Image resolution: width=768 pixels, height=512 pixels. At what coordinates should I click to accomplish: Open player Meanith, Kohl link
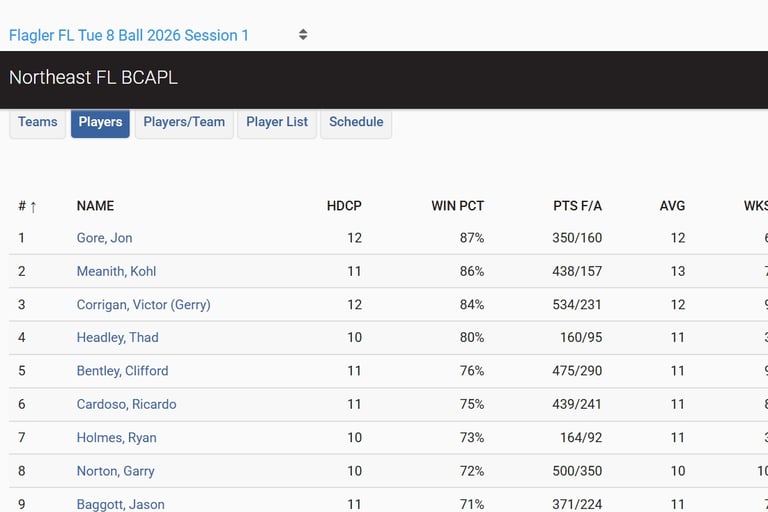coord(116,271)
